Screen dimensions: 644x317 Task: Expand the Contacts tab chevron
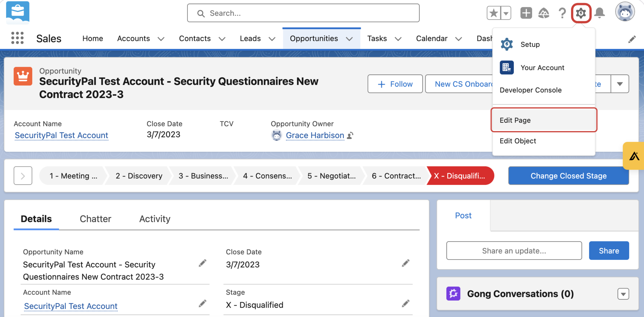[222, 39]
